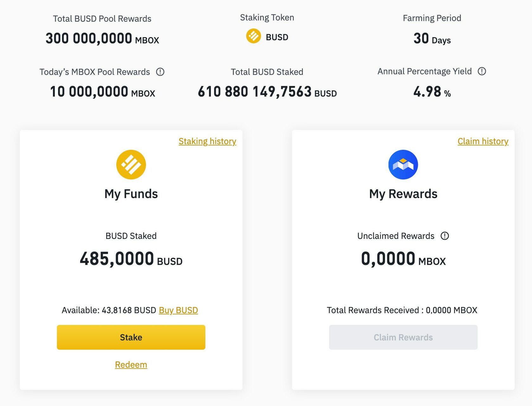
Task: Click the MBOX logo above My Rewards
Action: 403,164
